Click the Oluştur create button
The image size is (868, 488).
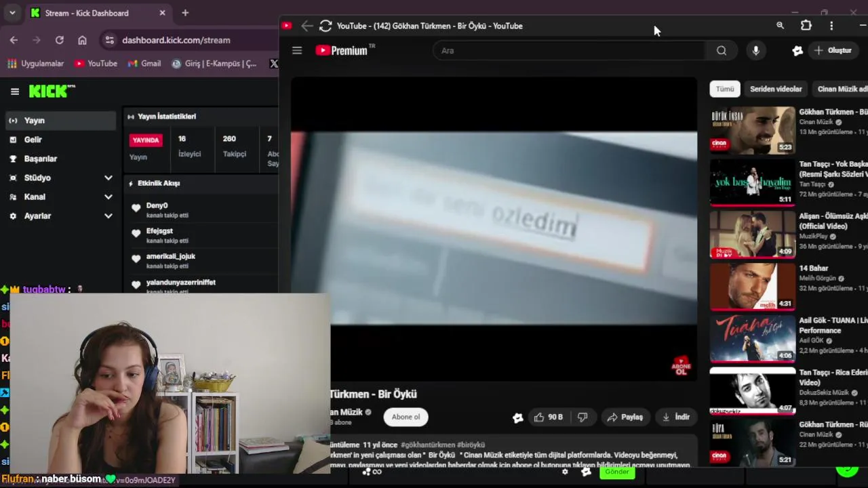pos(833,51)
